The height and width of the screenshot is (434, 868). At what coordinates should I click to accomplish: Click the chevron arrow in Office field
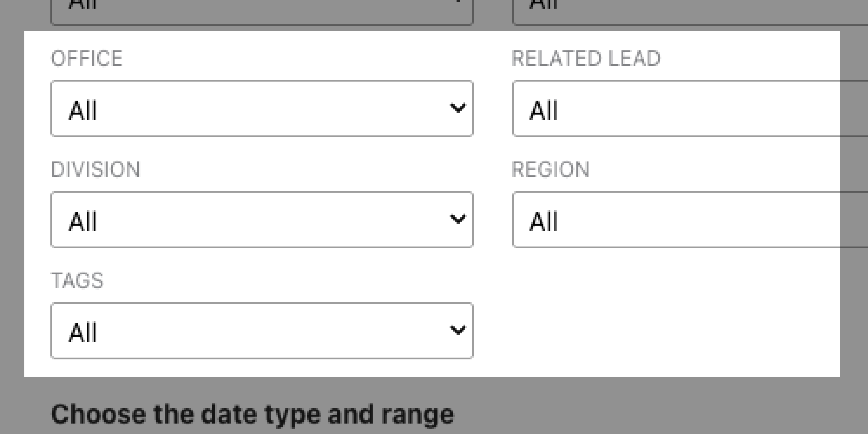pyautogui.click(x=458, y=108)
